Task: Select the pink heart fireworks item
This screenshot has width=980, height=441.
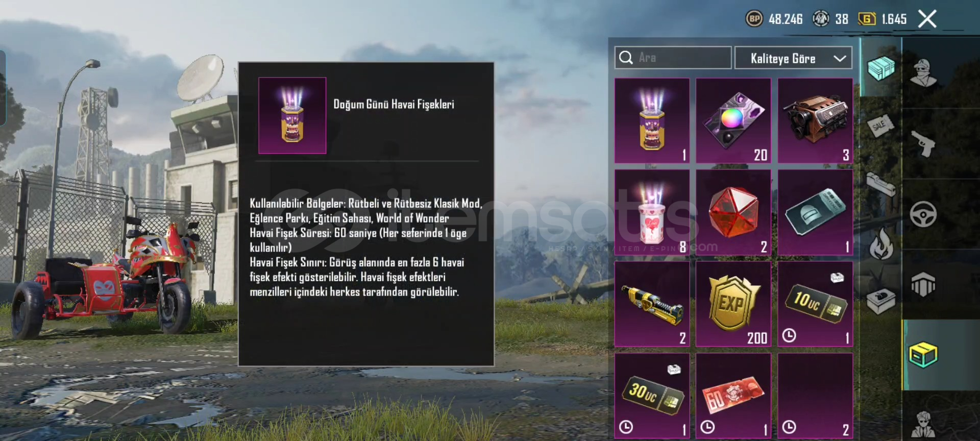Action: point(652,212)
